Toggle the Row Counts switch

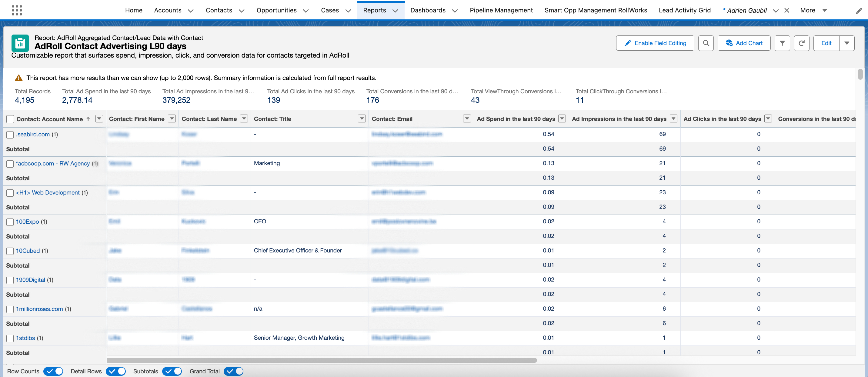pos(53,371)
